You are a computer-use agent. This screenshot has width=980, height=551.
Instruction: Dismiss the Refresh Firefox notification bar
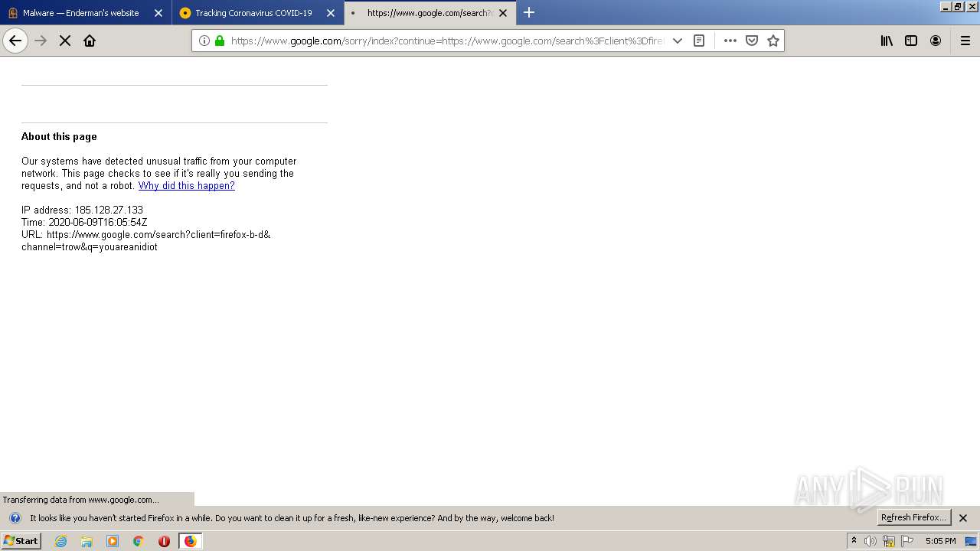click(963, 518)
